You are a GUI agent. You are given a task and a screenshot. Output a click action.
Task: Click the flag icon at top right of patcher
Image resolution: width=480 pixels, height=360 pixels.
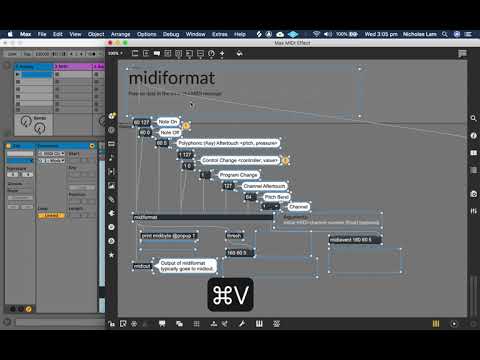pyautogui.click(x=462, y=54)
